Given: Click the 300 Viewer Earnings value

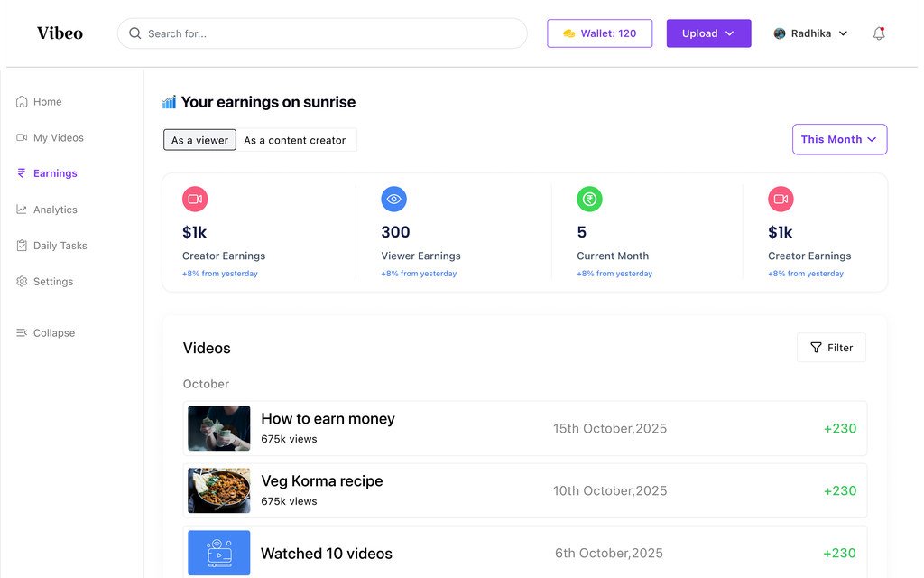Looking at the screenshot, I should (x=395, y=232).
